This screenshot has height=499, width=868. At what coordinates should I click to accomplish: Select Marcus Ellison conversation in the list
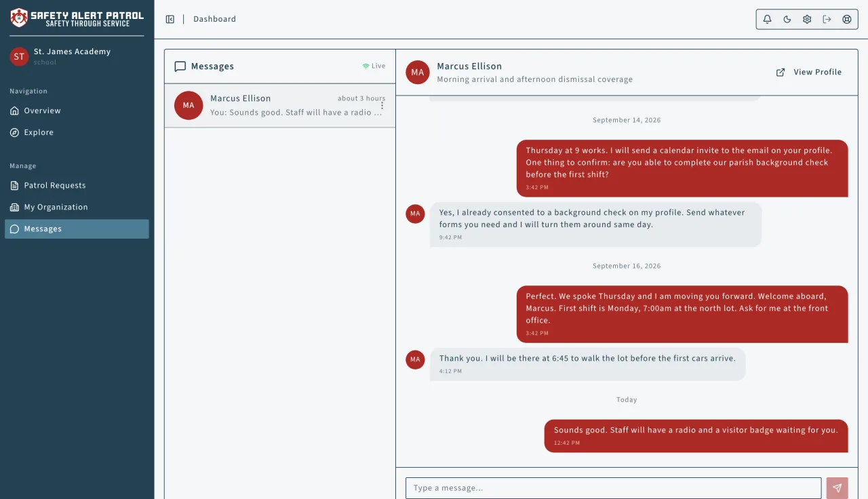(x=280, y=106)
